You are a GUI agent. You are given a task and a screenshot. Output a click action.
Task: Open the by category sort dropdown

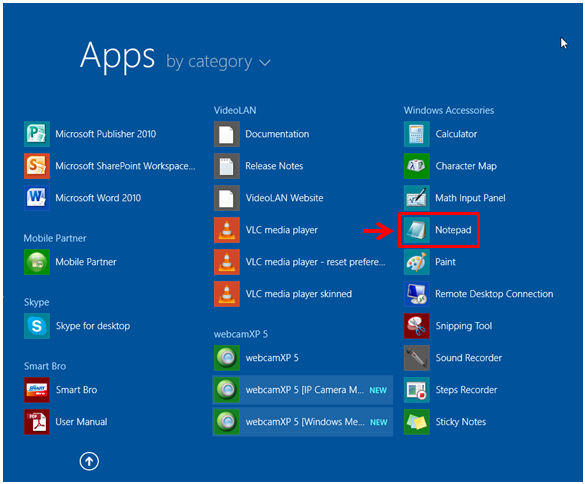(218, 62)
